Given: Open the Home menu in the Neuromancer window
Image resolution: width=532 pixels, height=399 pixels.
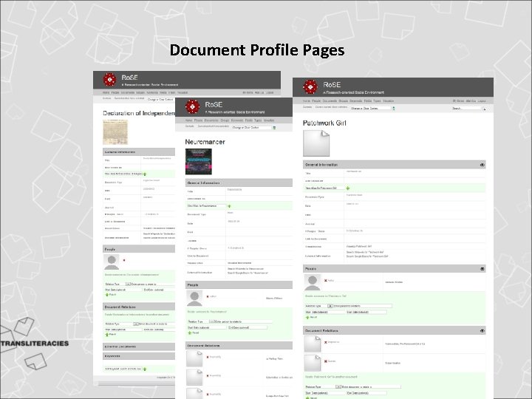Looking at the screenshot, I should [188, 120].
